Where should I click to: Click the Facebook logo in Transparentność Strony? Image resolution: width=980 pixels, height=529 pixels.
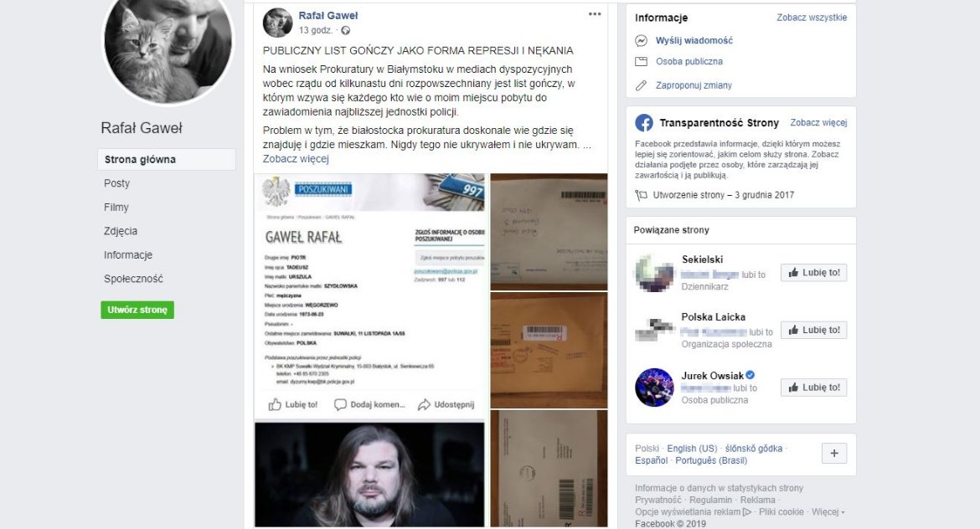tap(644, 122)
